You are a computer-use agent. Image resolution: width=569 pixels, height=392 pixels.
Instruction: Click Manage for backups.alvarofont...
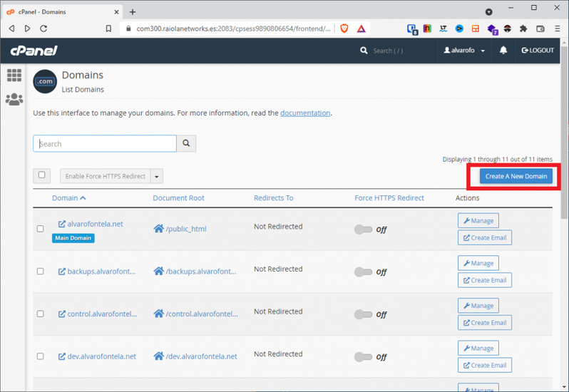tap(478, 263)
